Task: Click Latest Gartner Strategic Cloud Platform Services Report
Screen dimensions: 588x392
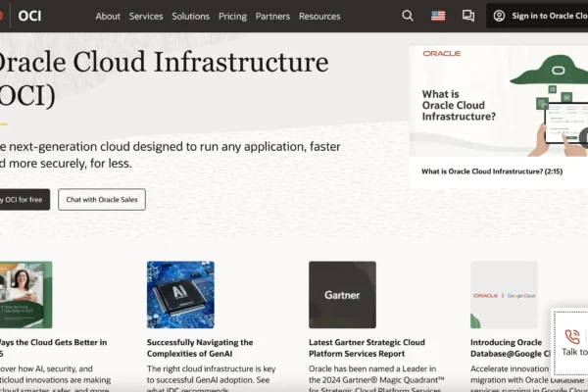Action: click(x=367, y=348)
